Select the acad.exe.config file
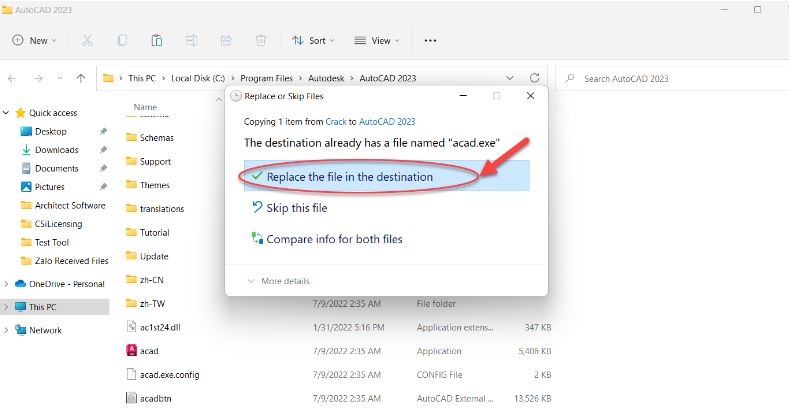789x408 pixels. [x=169, y=375]
